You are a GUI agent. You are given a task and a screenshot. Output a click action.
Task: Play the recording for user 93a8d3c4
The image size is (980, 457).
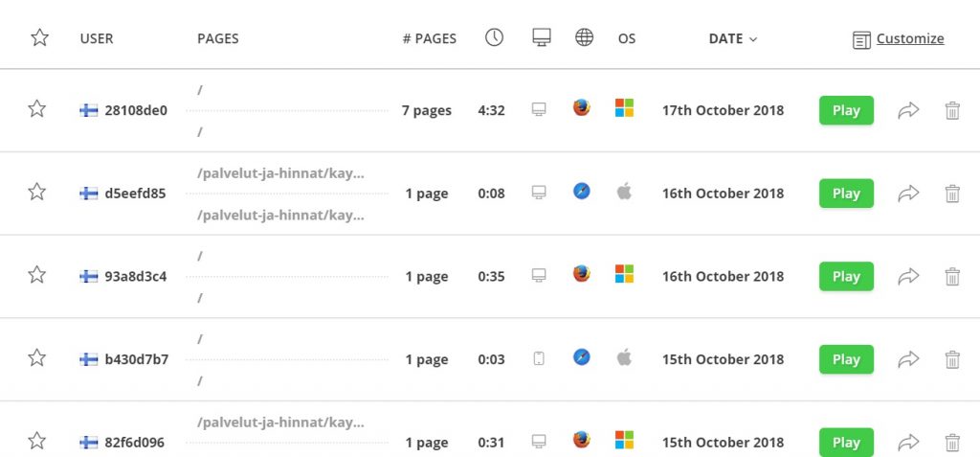click(846, 277)
